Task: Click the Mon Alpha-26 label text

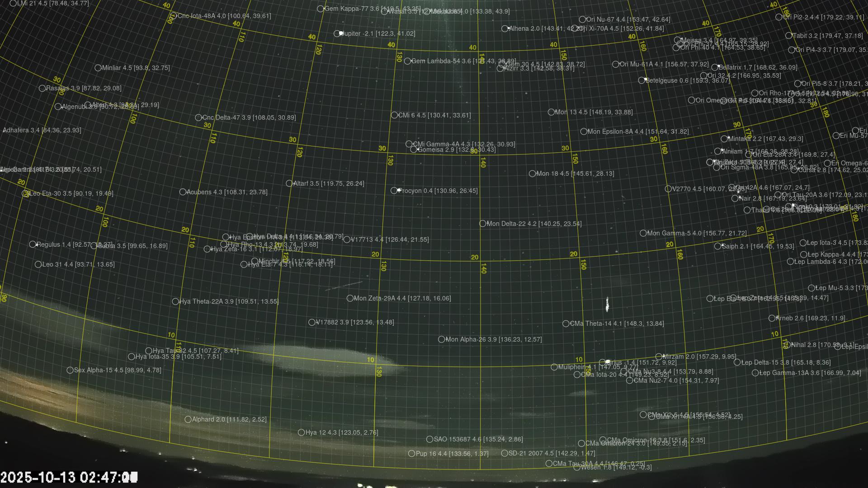Action: [493, 339]
